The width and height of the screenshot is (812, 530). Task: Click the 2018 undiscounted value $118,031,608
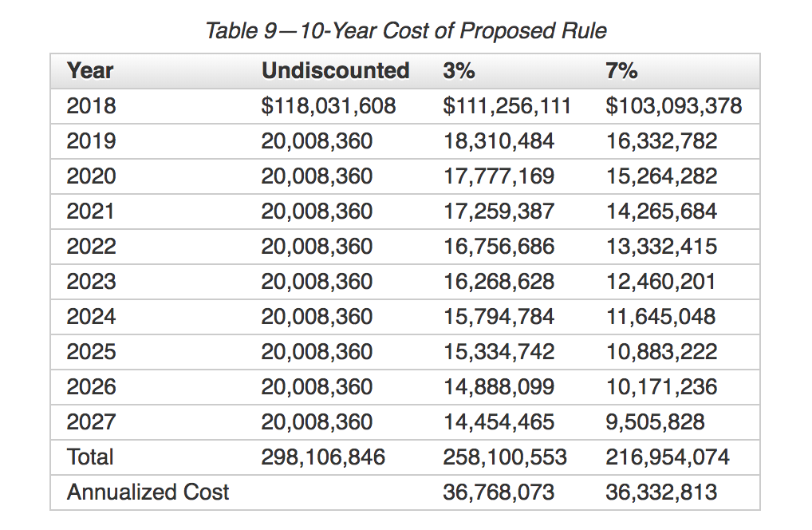[329, 106]
